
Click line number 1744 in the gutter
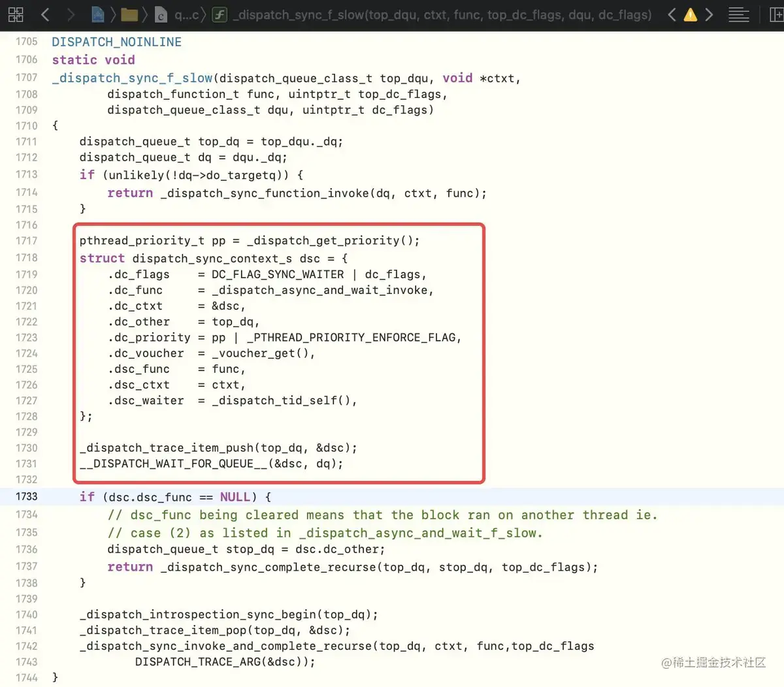pyautogui.click(x=27, y=678)
